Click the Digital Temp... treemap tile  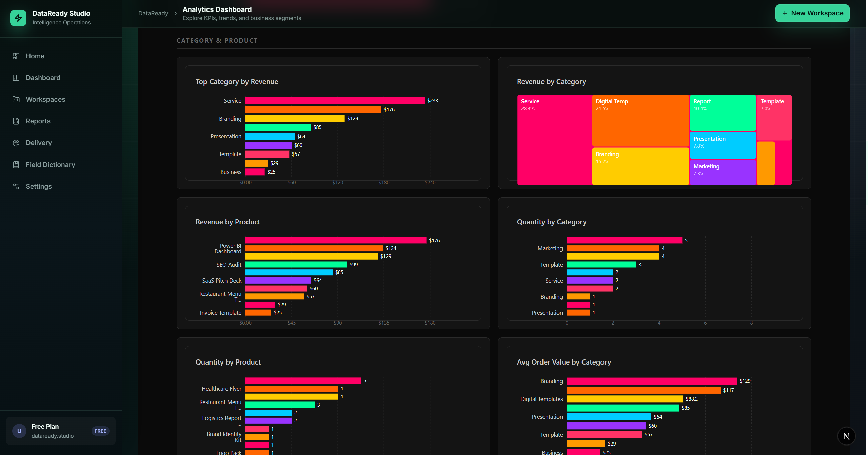pos(640,120)
